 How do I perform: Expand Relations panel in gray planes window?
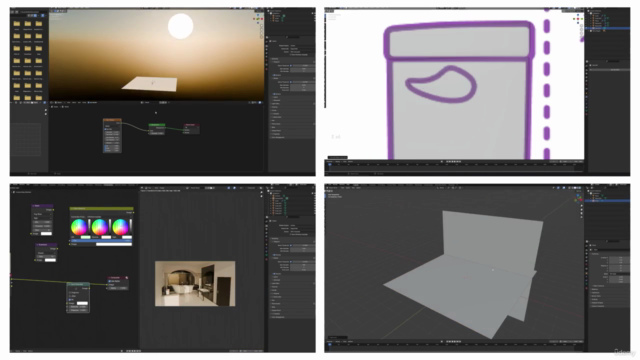610,289
